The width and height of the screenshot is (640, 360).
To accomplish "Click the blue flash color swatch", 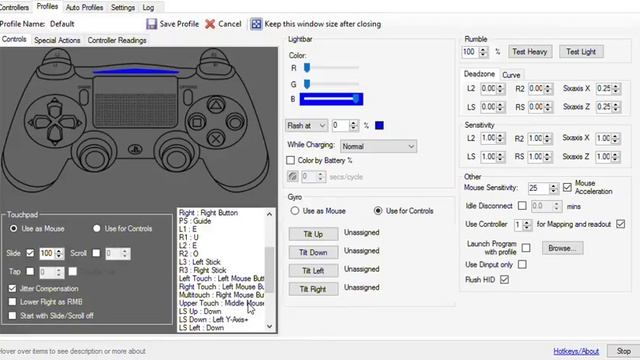I will [379, 125].
